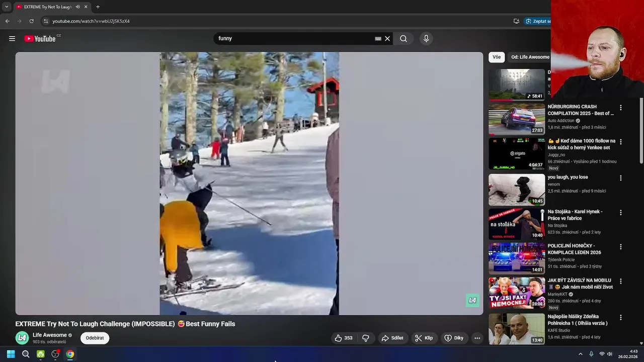Viewport: 644px width, 362px height.
Task: Open options menu for Nürburgring Crash Compilation
Action: tap(620, 108)
